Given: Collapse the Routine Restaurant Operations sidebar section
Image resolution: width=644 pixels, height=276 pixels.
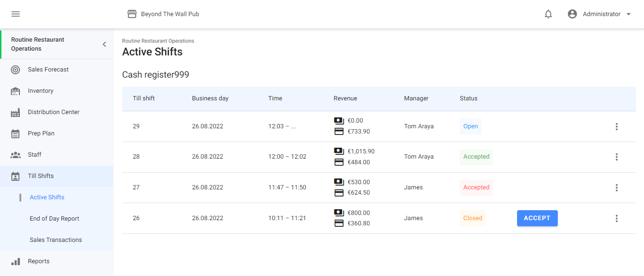Looking at the screenshot, I should tap(104, 45).
